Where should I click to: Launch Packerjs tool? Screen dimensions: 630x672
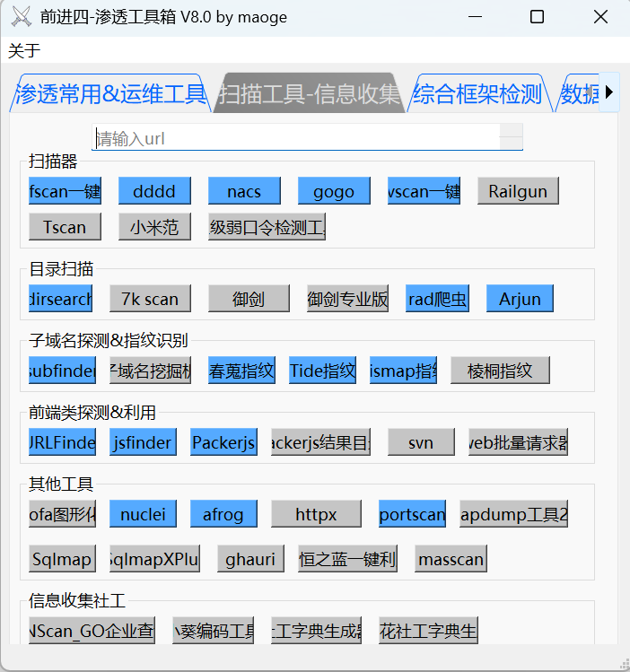tap(223, 441)
